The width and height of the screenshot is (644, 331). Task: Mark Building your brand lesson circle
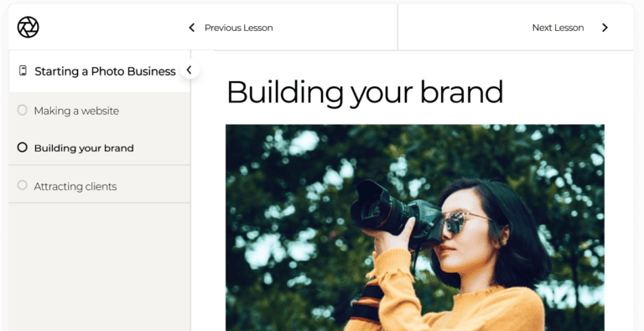click(22, 147)
